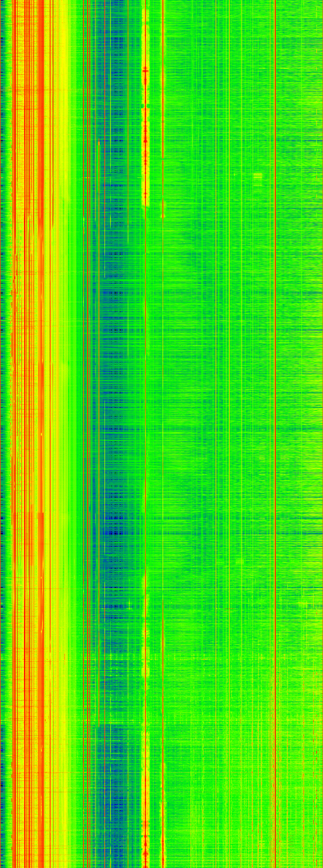
Task: Click the small yellow rectangular patch in the right green area
Action: (258, 176)
